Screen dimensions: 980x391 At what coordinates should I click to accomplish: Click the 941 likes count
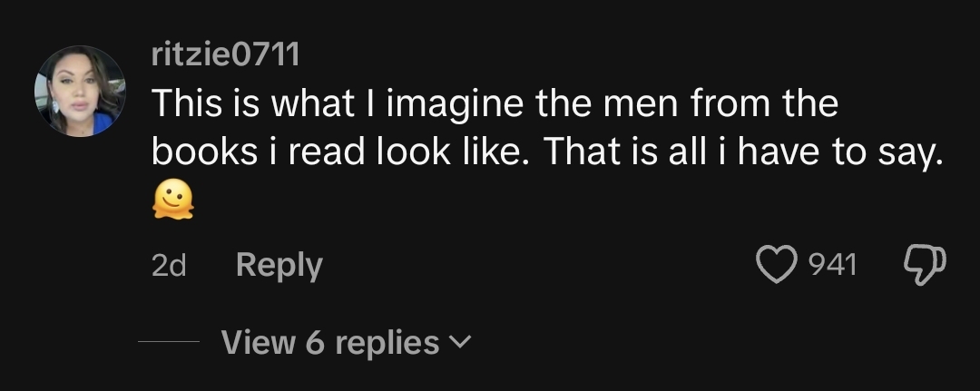832,265
